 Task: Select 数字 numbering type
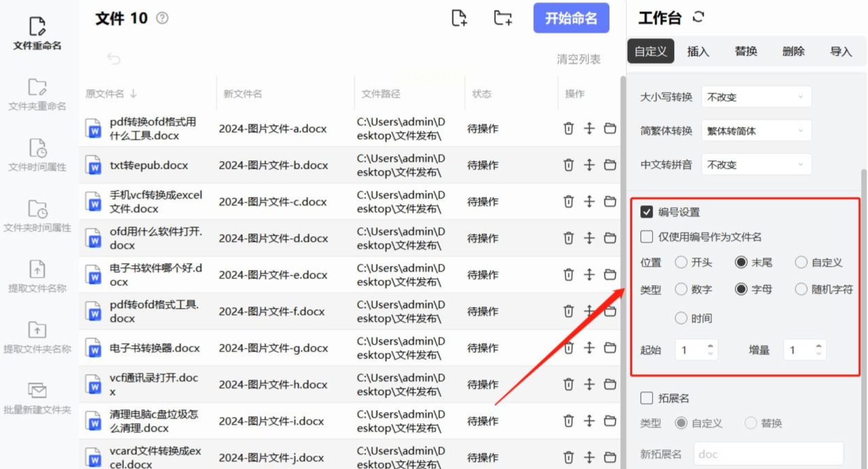point(681,290)
